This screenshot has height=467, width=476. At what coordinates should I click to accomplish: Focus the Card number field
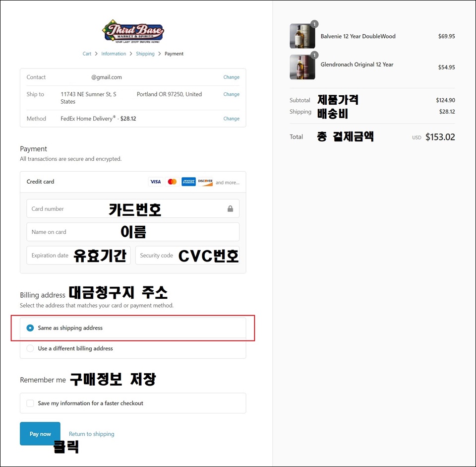[133, 208]
